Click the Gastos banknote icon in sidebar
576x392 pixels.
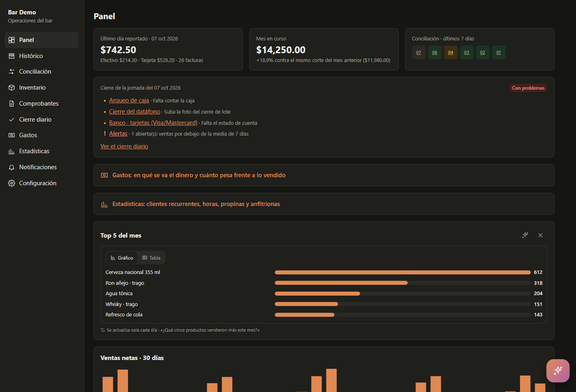12,135
